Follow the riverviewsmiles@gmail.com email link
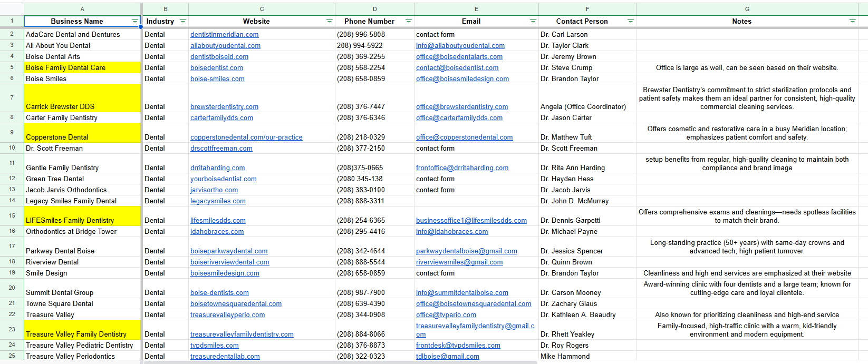The height and width of the screenshot is (364, 868). pos(459,262)
